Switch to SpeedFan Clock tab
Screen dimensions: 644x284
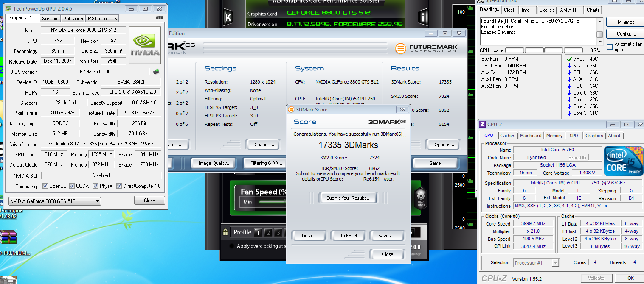tap(510, 10)
